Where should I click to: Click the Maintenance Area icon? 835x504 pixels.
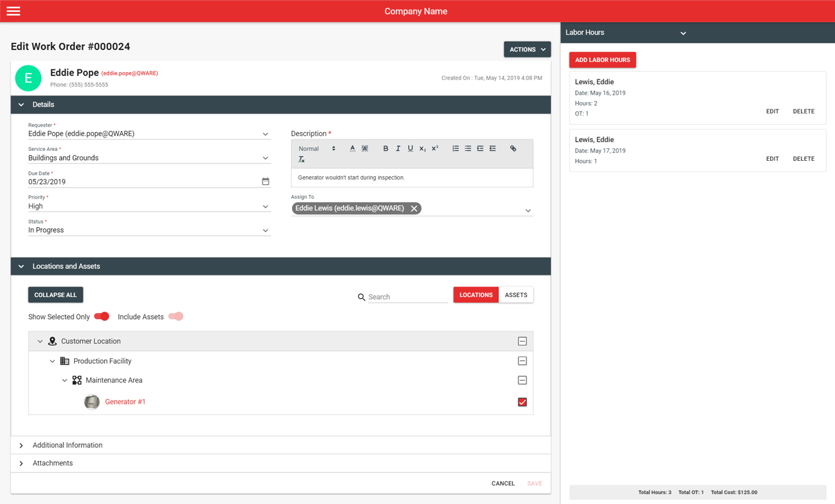77,381
